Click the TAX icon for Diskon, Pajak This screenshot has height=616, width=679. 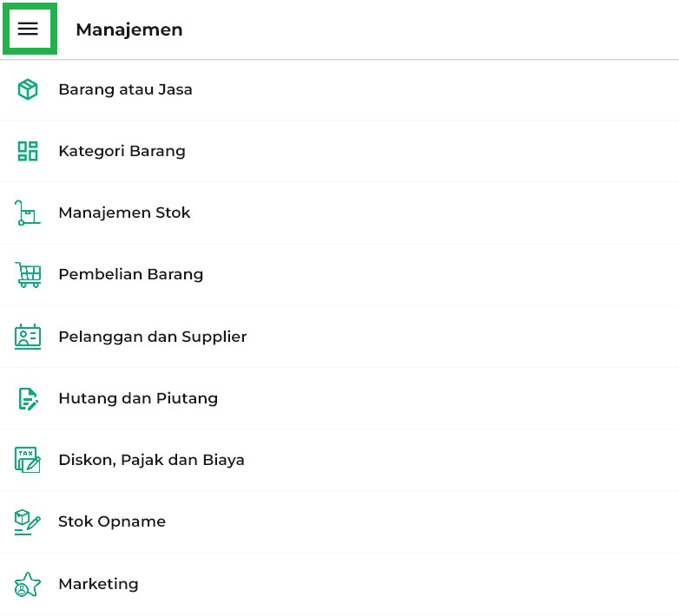pyautogui.click(x=28, y=460)
